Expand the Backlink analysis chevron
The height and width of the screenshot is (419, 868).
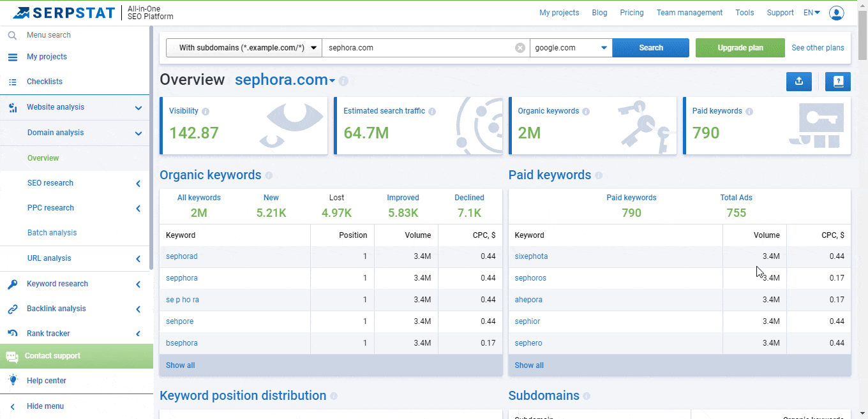pos(138,309)
